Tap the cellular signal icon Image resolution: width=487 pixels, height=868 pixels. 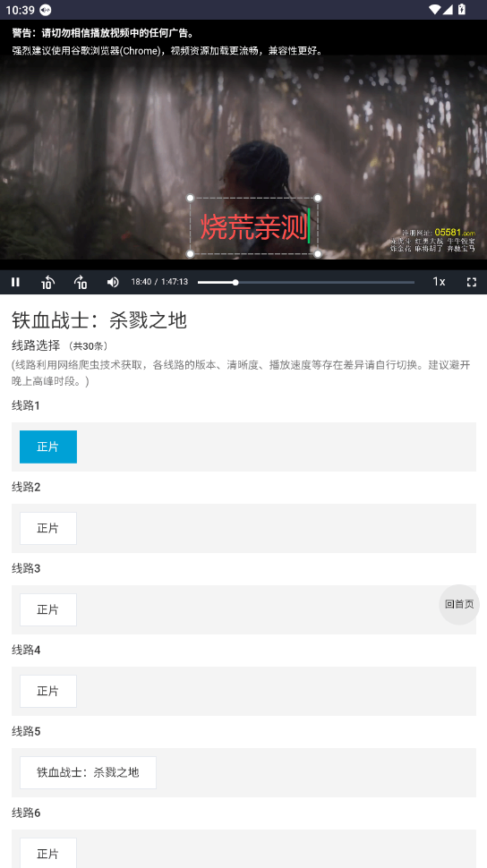pyautogui.click(x=448, y=10)
